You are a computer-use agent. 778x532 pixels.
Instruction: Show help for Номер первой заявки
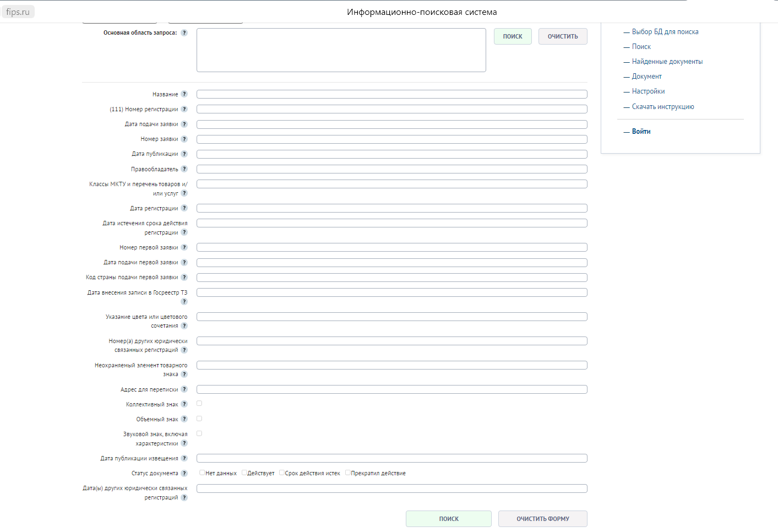point(184,247)
